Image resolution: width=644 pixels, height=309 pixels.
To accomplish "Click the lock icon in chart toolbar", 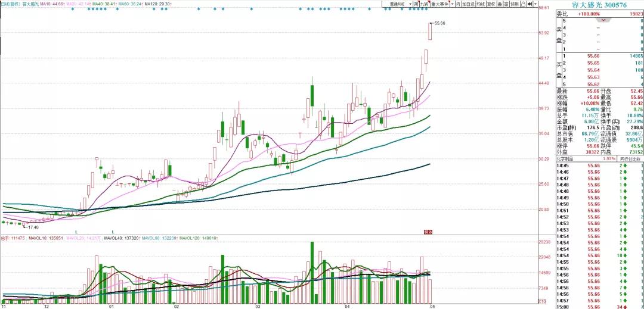I will 523,4.
